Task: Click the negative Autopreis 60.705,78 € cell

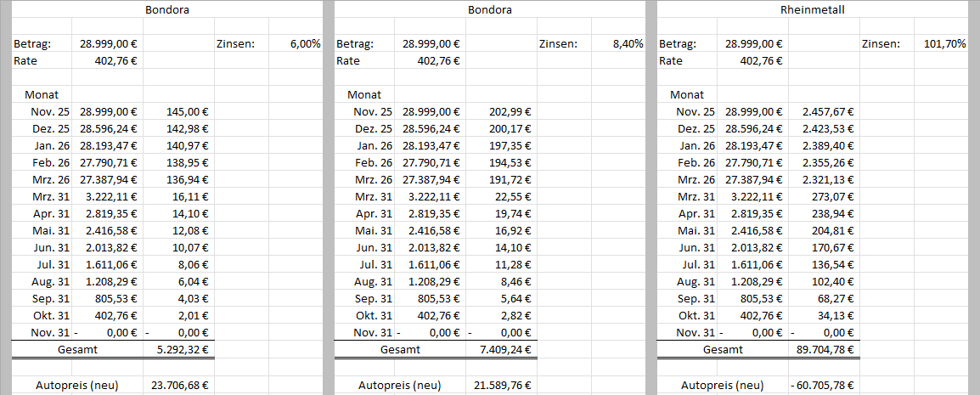Action: [825, 385]
